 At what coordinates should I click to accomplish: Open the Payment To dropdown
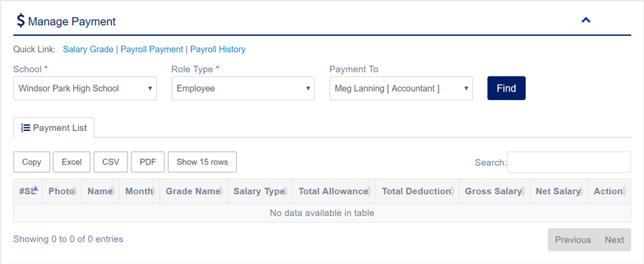tap(401, 88)
